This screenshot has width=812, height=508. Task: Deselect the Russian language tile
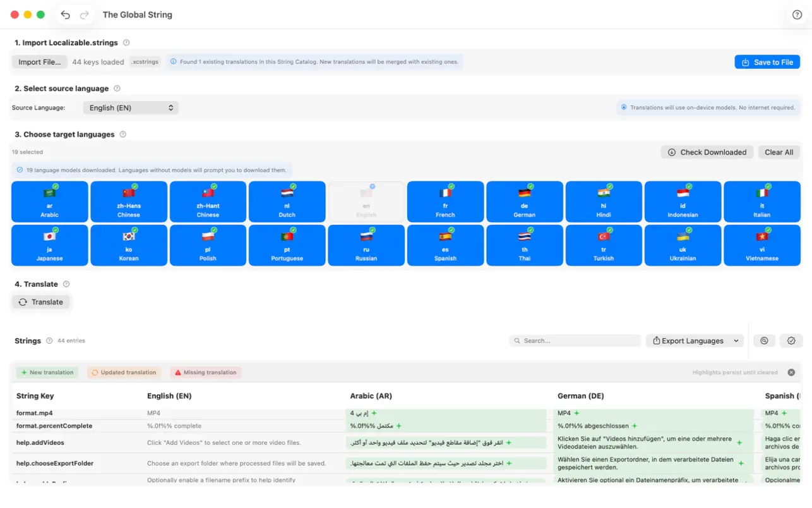(x=366, y=245)
